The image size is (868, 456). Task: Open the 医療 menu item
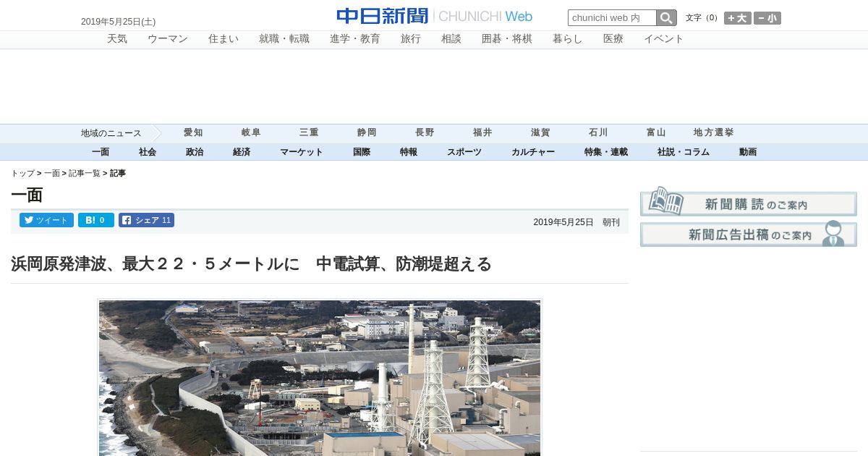point(613,39)
